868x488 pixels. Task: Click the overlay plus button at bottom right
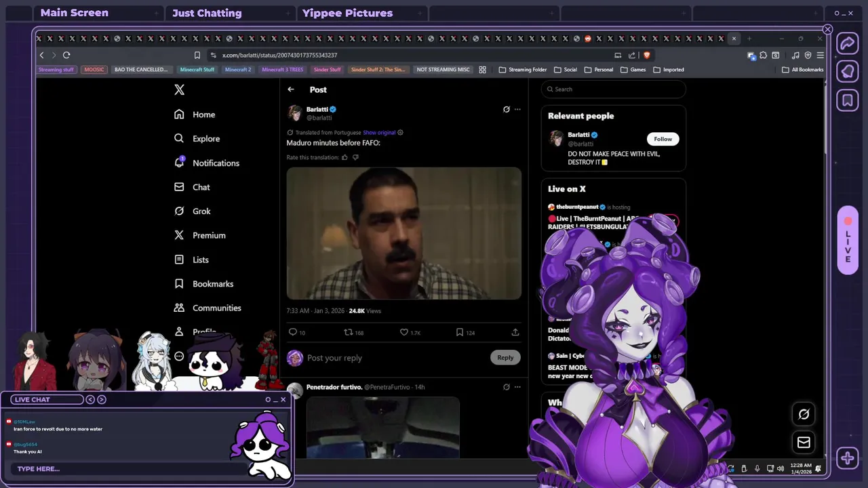point(848,458)
